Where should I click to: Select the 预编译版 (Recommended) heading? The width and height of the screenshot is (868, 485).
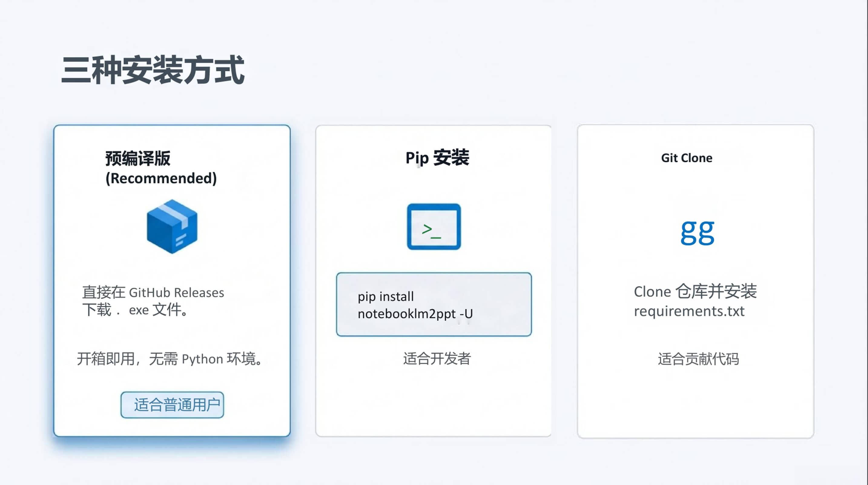click(138, 158)
